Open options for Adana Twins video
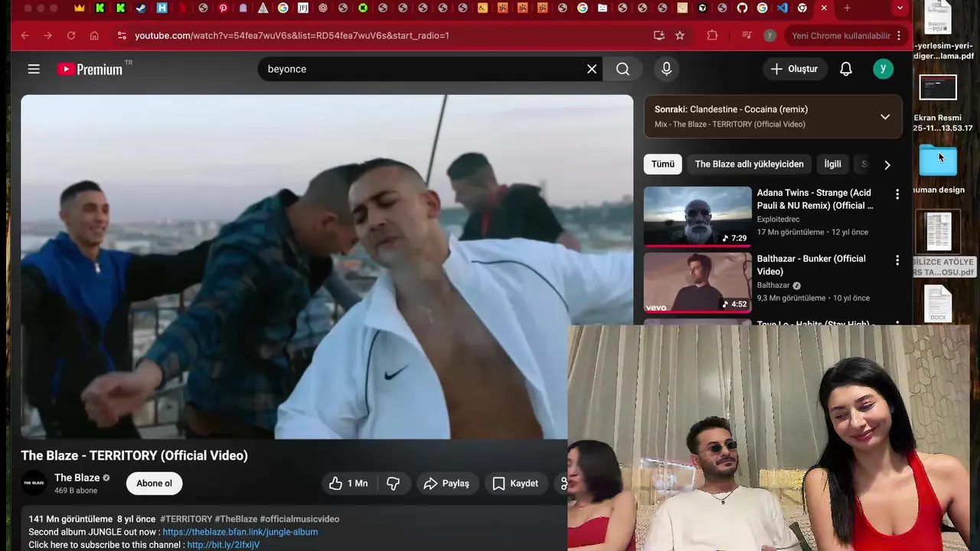980x551 pixels. (897, 194)
